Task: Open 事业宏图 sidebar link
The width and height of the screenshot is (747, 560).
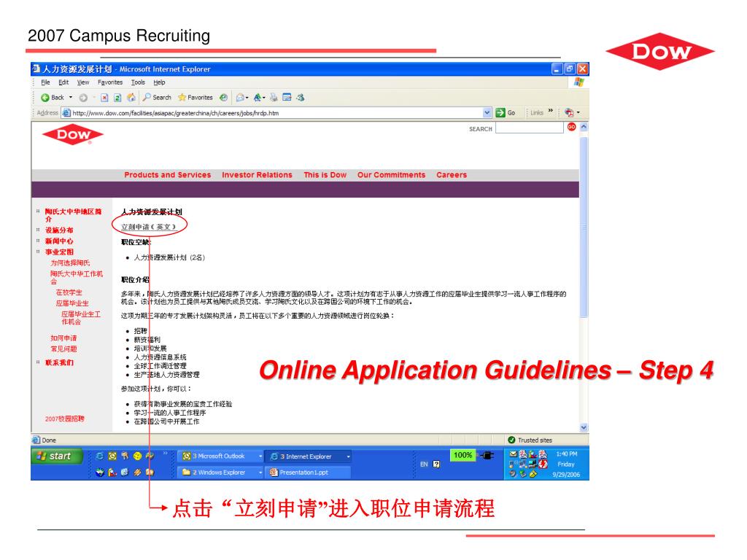Action: coord(59,252)
